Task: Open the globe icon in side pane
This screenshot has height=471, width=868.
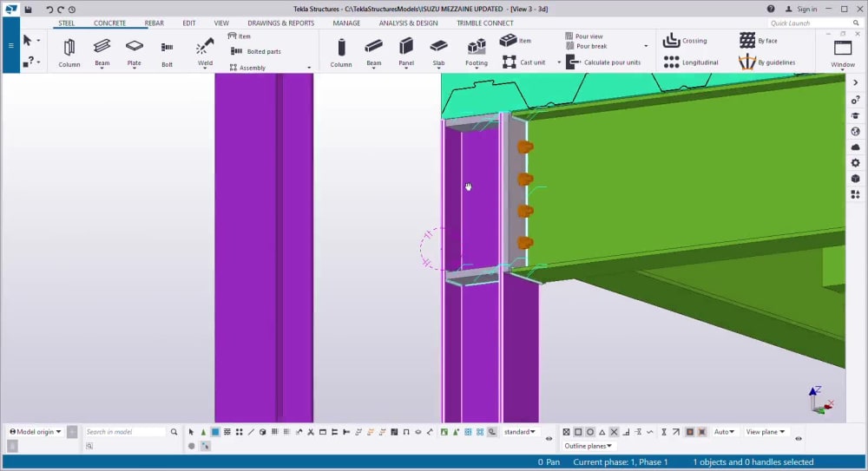Action: (855, 131)
